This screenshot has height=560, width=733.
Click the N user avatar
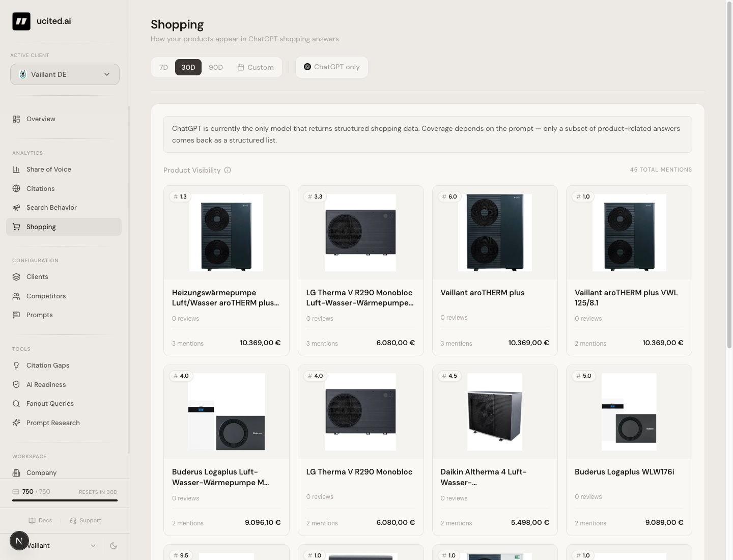coord(19,541)
